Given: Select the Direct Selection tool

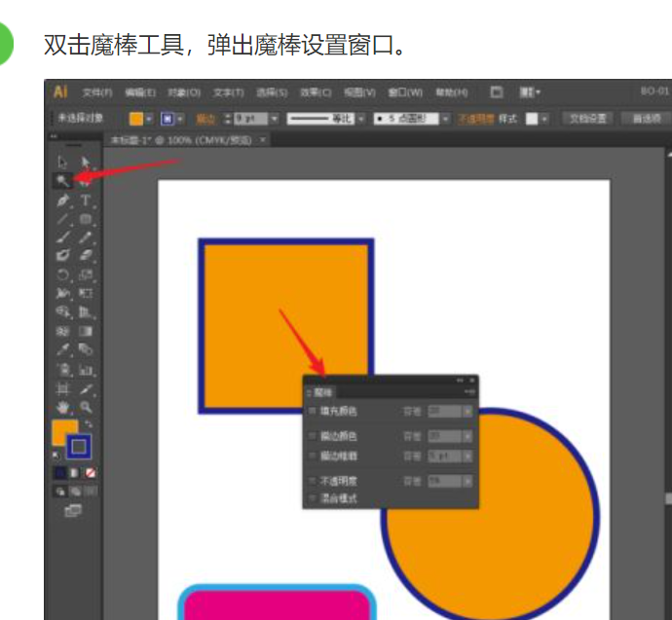Looking at the screenshot, I should (x=86, y=162).
